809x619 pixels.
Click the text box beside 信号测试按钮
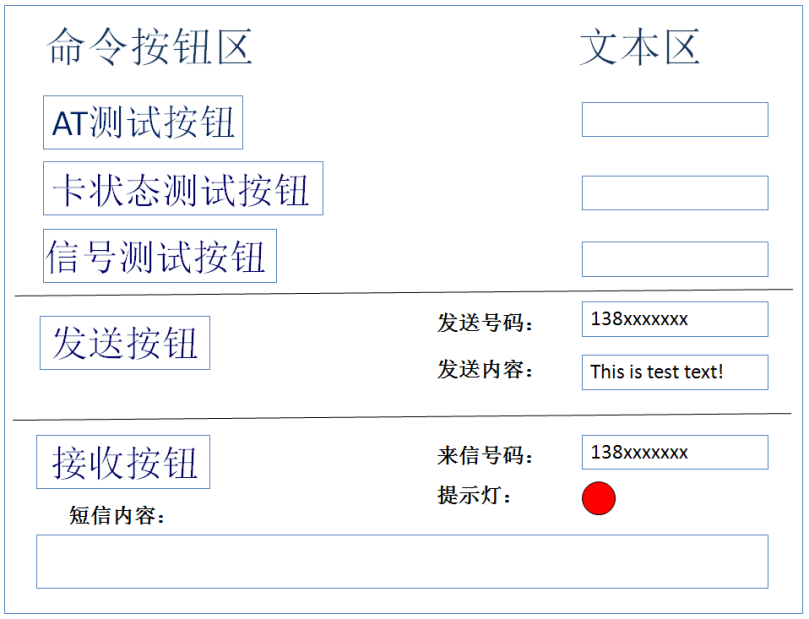675,259
